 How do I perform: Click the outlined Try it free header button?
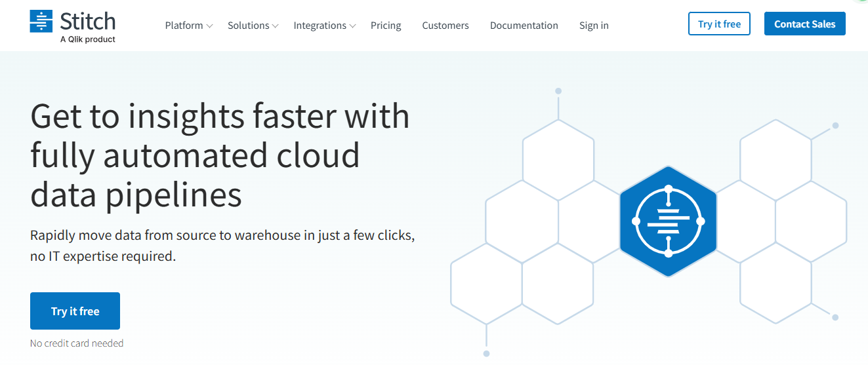(719, 24)
